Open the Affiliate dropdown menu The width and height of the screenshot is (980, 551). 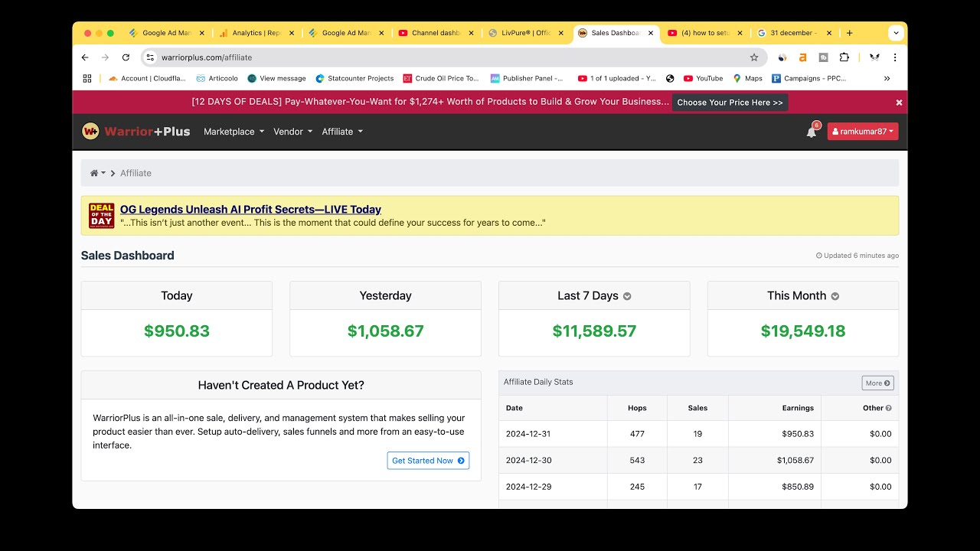pos(342,132)
